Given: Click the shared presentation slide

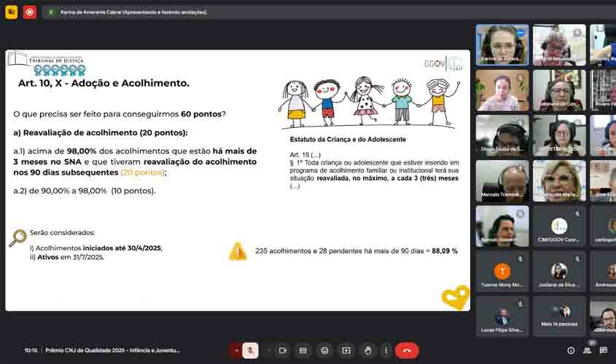Looking at the screenshot, I should point(237,180).
